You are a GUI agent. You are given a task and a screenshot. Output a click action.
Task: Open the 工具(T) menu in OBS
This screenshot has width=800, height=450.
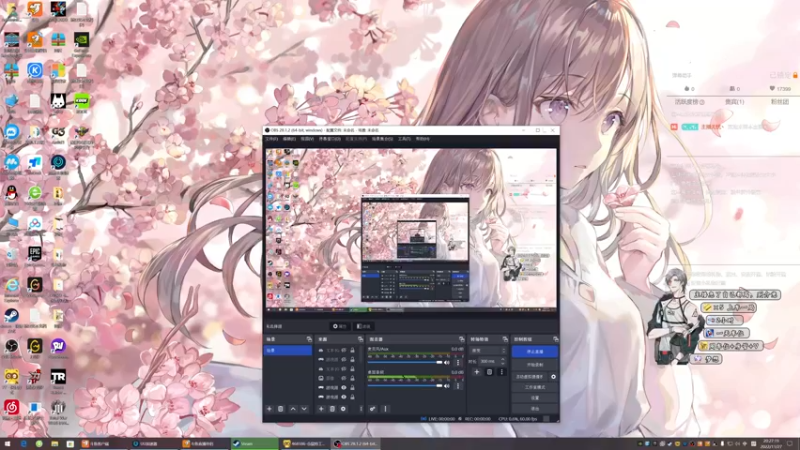404,139
